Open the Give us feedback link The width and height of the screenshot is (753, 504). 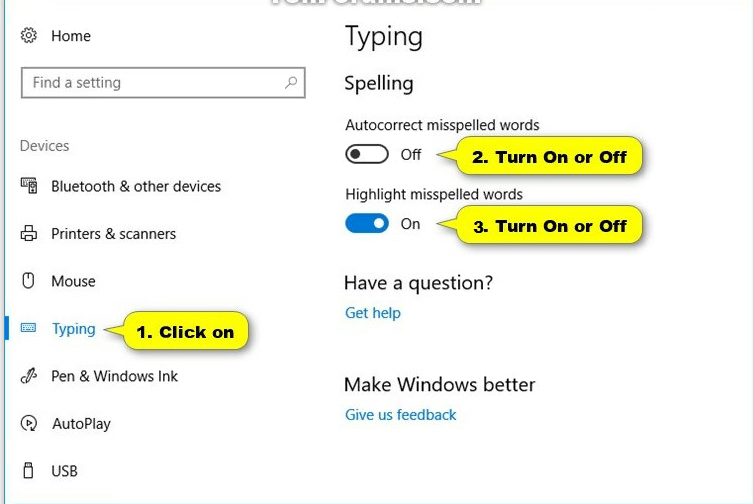click(x=400, y=415)
